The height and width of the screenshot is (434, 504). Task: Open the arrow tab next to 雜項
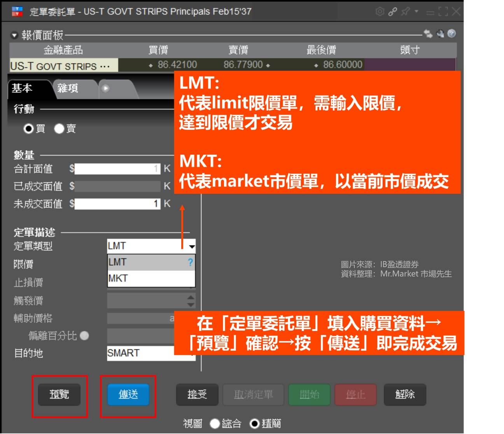pyautogui.click(x=105, y=88)
